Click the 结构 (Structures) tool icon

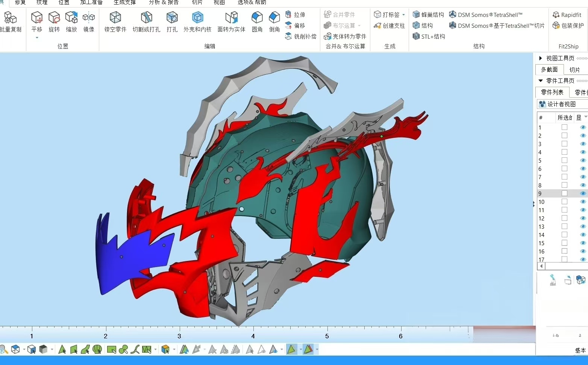(416, 26)
